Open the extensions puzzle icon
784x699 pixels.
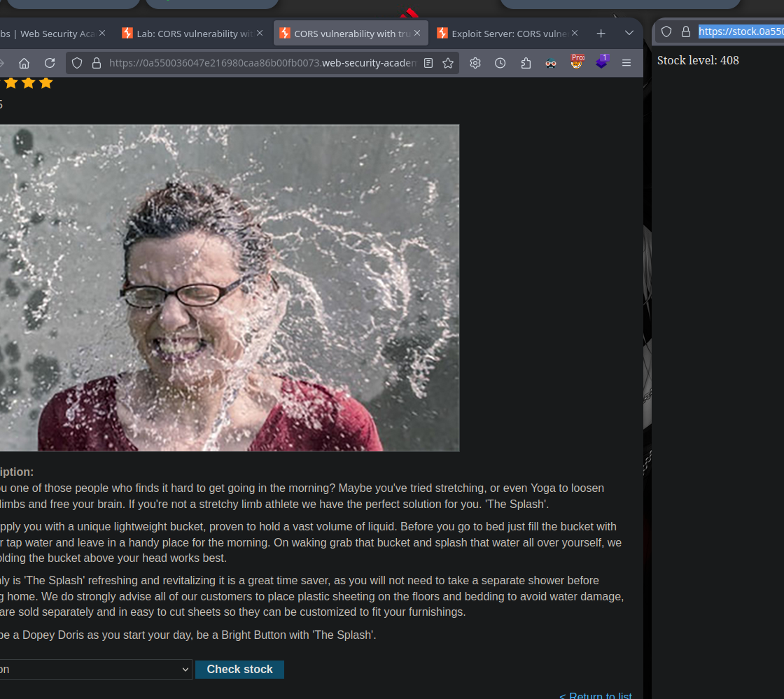pyautogui.click(x=526, y=63)
